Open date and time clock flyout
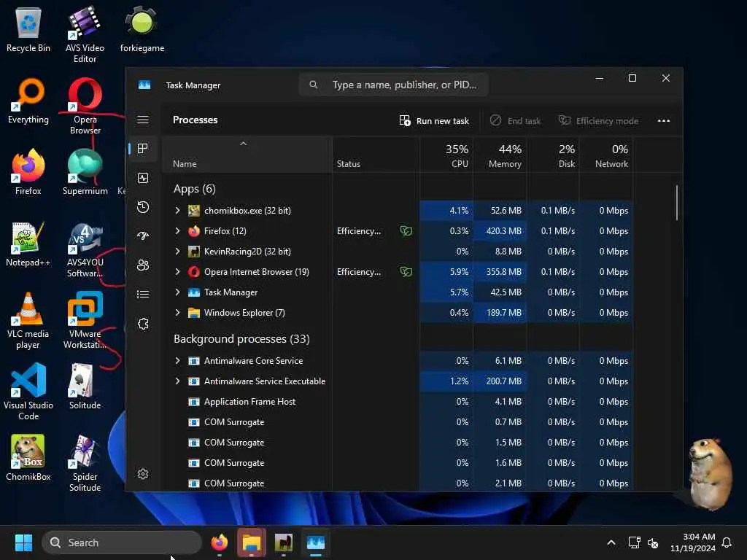Viewport: 747px width, 560px height. click(693, 542)
